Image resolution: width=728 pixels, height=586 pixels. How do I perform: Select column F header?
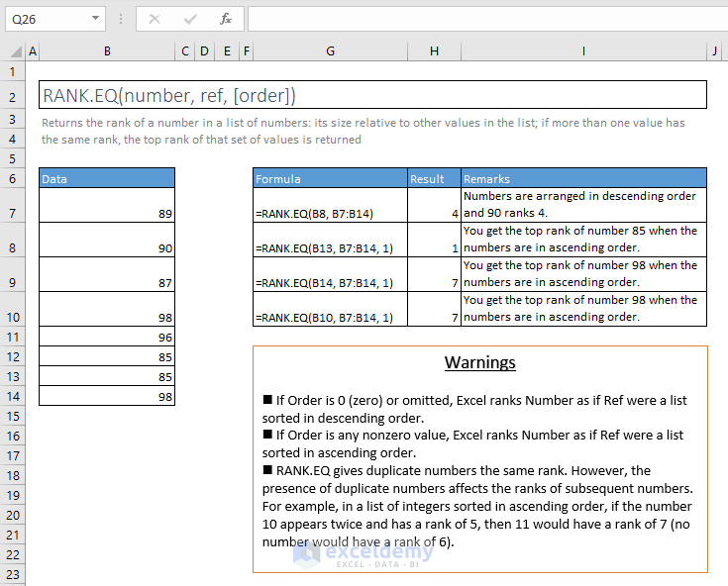[x=246, y=51]
